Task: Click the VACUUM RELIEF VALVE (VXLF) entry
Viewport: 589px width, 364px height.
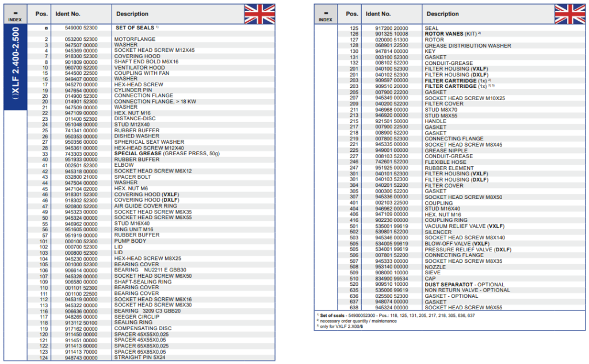Action: coord(461,226)
